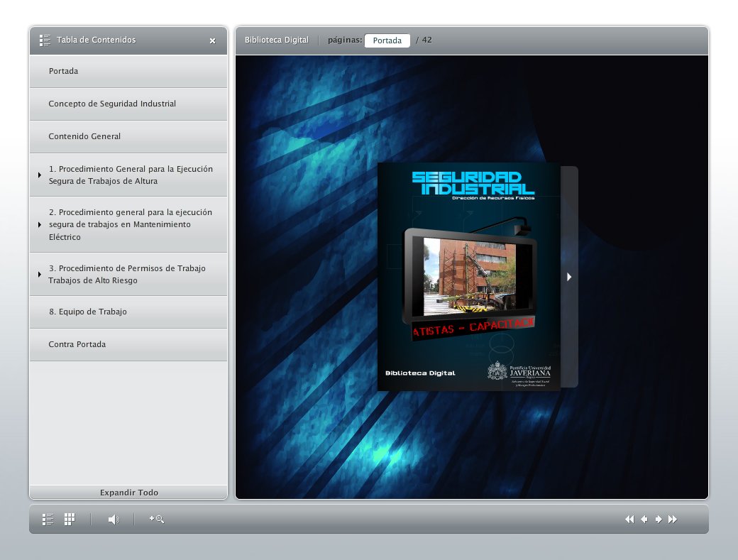The width and height of the screenshot is (738, 560).
Task: Expand section 2 Mantenimiento Eléctrico arrow
Action: [40, 225]
